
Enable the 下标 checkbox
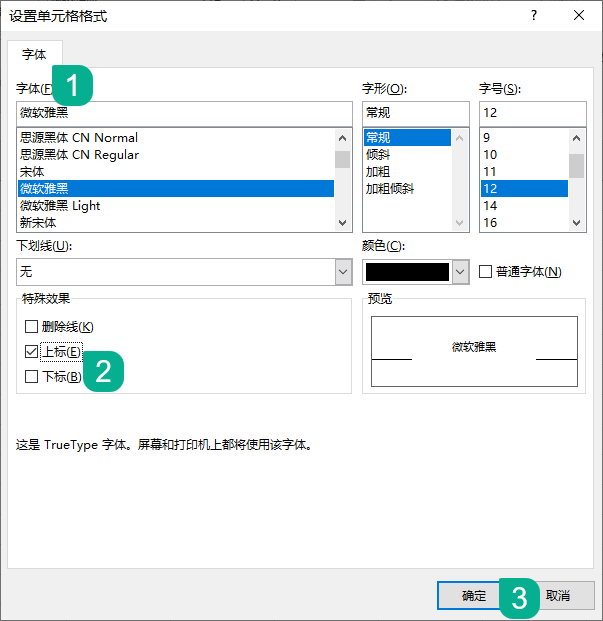(x=31, y=376)
